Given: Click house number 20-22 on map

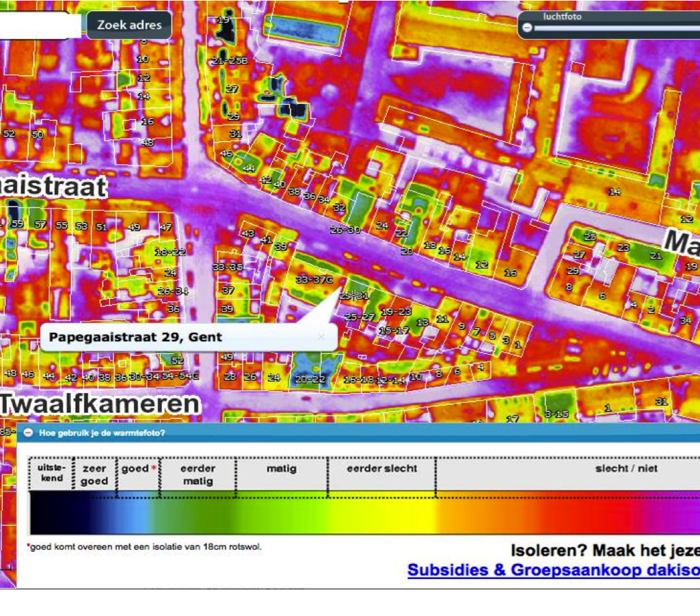Looking at the screenshot, I should [x=310, y=379].
